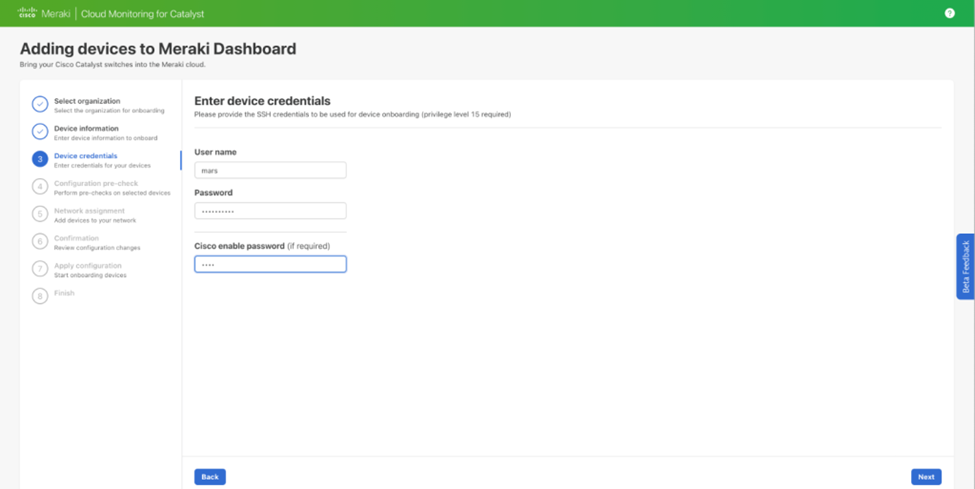The height and width of the screenshot is (489, 975).
Task: Open the Device credentials step label
Action: (86, 156)
